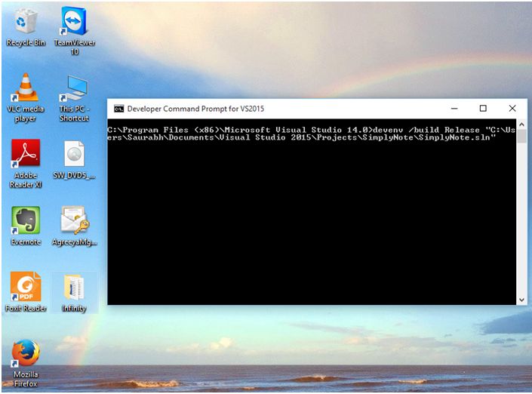Viewport: 532px width, 394px height.
Task: Minimize the Developer Command Prompt window
Action: [x=454, y=109]
